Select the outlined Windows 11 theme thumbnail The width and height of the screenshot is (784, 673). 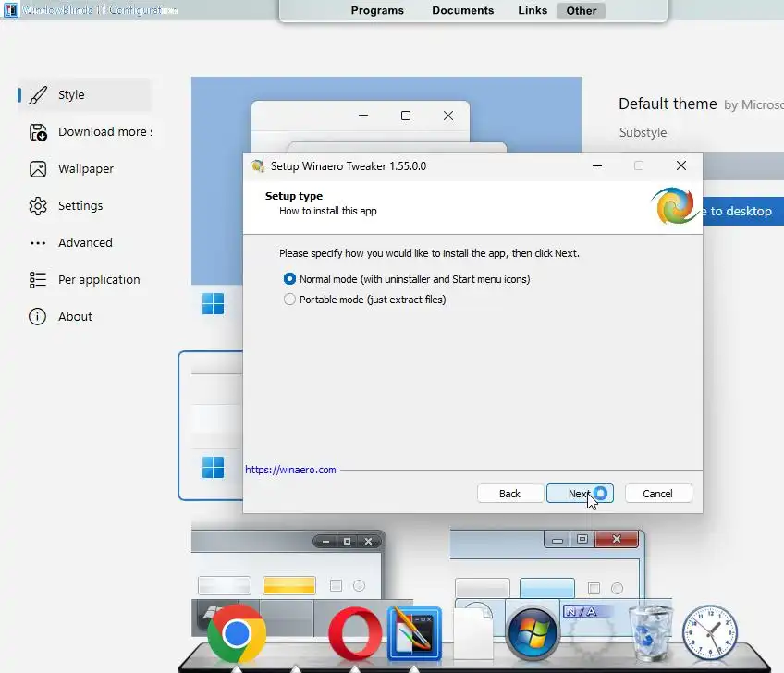[x=211, y=425]
